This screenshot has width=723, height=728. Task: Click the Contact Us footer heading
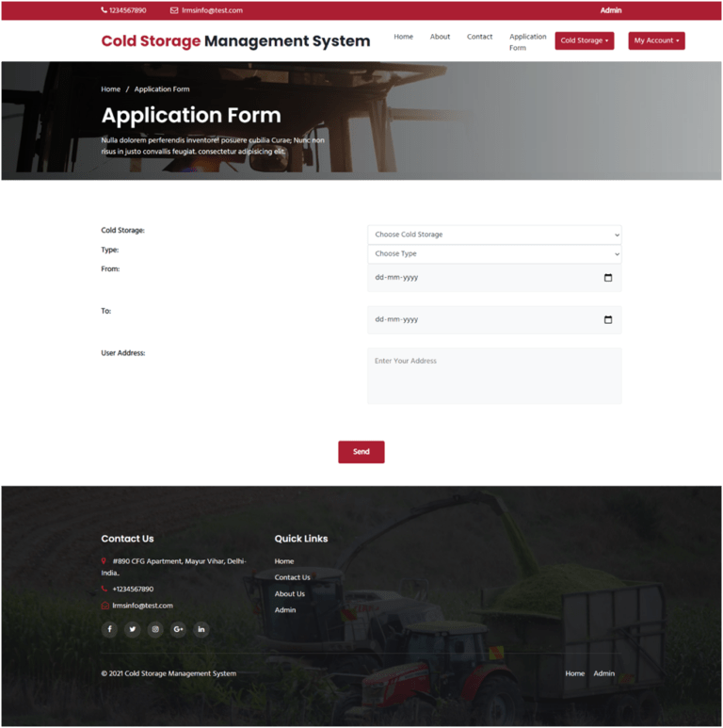[x=127, y=539]
